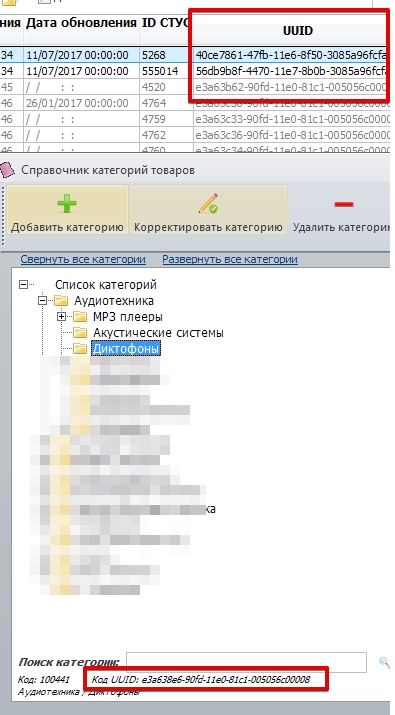The height and width of the screenshot is (715, 395).
Task: Click the ID cell 4764
Action: [x=165, y=104]
